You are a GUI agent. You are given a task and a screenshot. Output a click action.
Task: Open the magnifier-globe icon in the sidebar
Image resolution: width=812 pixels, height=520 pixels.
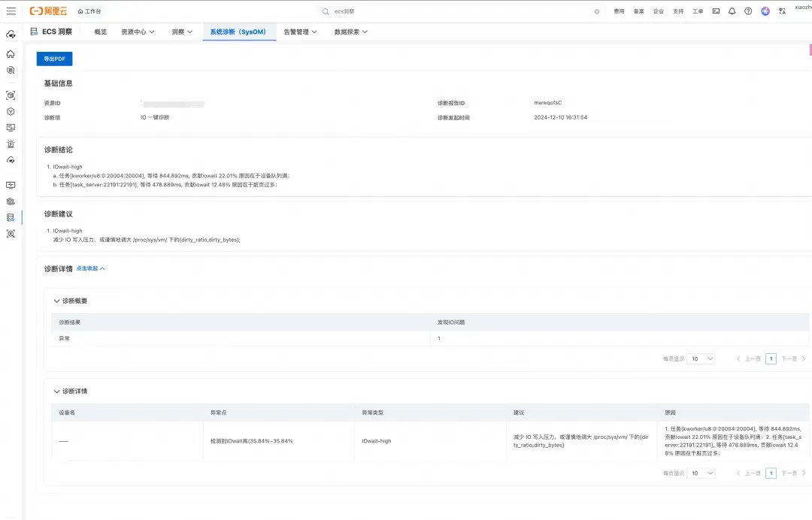[11, 71]
